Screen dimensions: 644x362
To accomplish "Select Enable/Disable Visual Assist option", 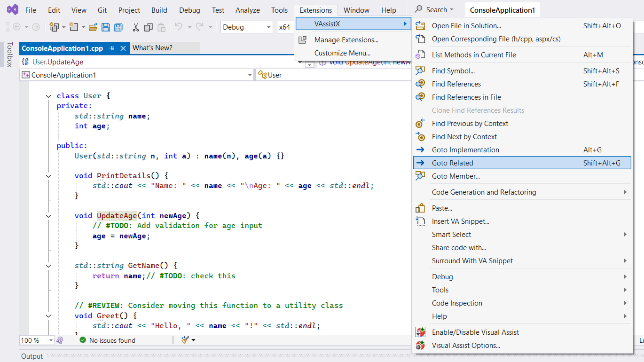I will (475, 332).
